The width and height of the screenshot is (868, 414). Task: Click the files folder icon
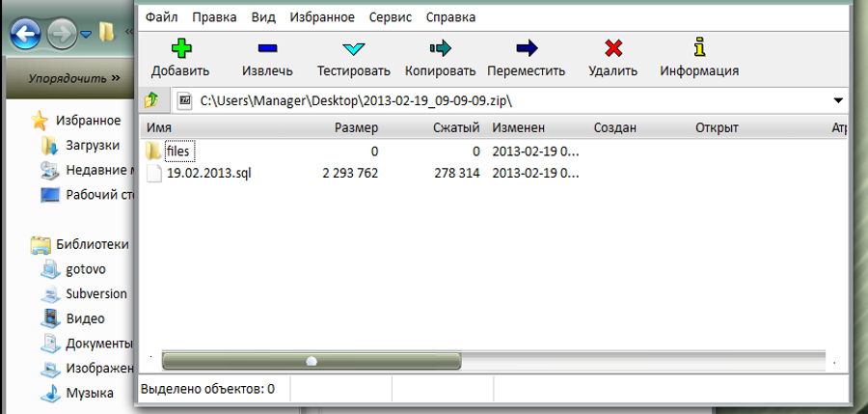(153, 151)
